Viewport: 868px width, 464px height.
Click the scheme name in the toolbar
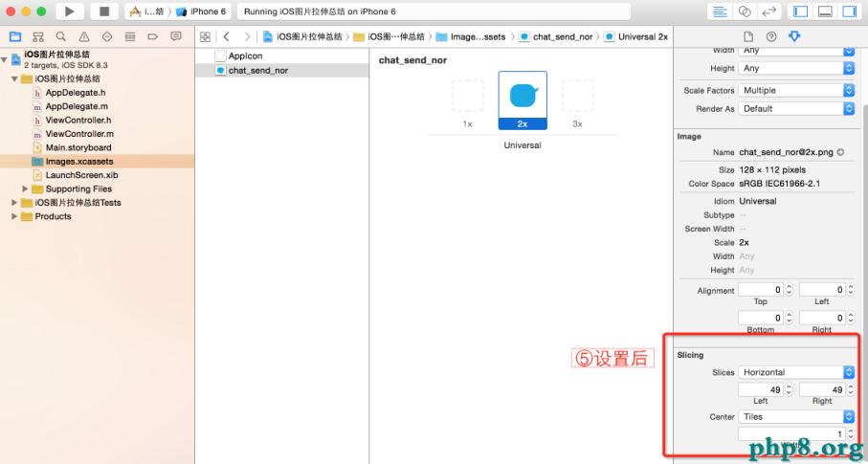coord(146,11)
